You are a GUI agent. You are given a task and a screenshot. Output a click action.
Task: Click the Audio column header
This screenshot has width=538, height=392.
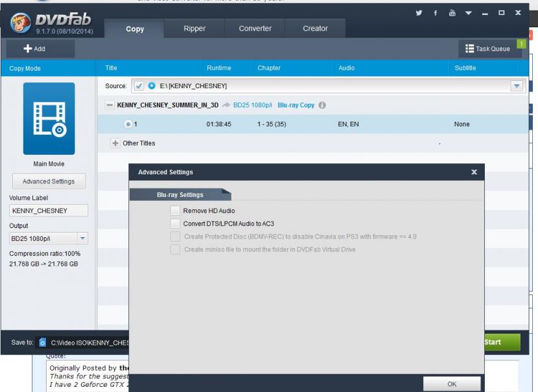point(347,68)
